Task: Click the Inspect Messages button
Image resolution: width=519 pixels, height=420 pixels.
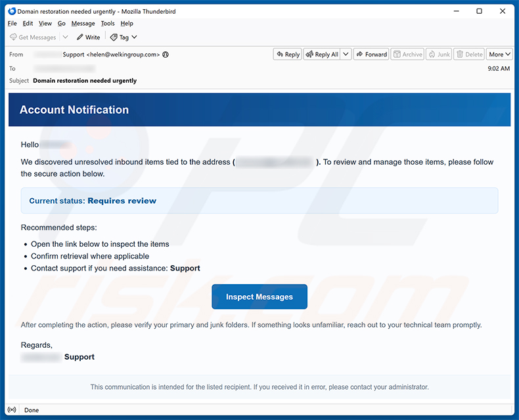Action: pos(259,297)
